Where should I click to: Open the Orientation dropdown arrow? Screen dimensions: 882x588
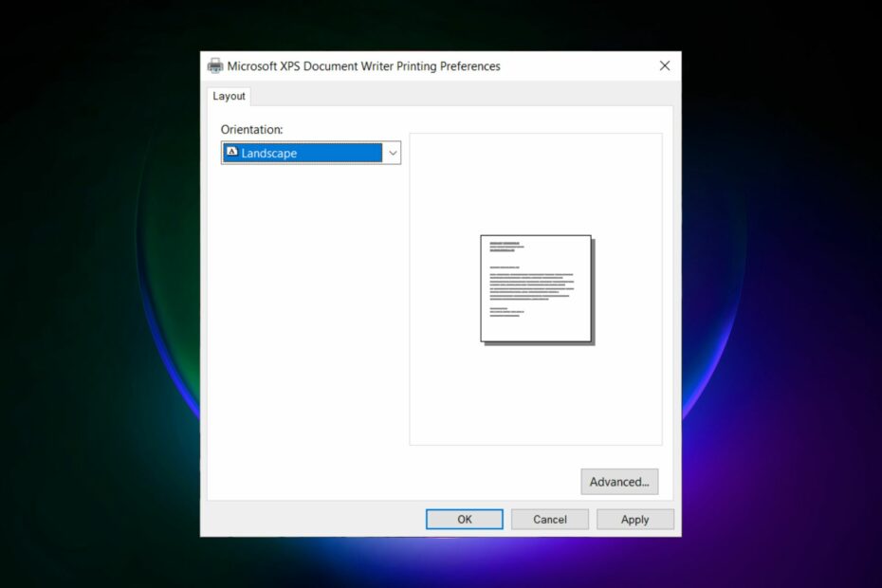click(392, 153)
